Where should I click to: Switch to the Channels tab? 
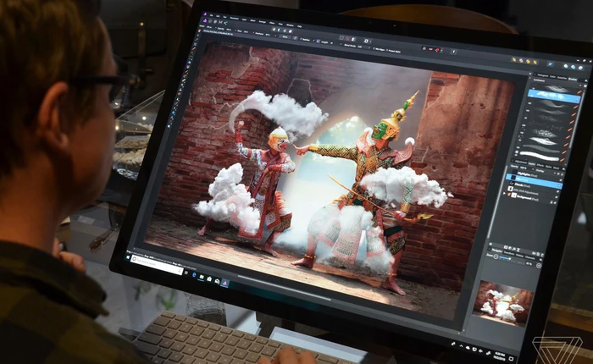point(529,258)
